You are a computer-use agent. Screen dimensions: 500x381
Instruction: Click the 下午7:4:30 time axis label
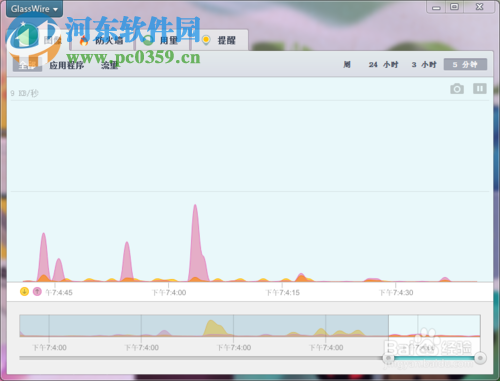pos(396,293)
